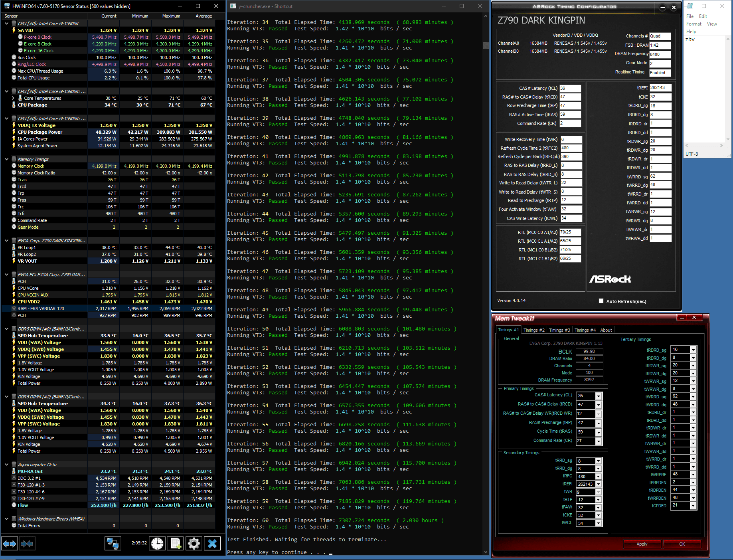Click the Maximum column header in HWiNFO

tap(167, 16)
